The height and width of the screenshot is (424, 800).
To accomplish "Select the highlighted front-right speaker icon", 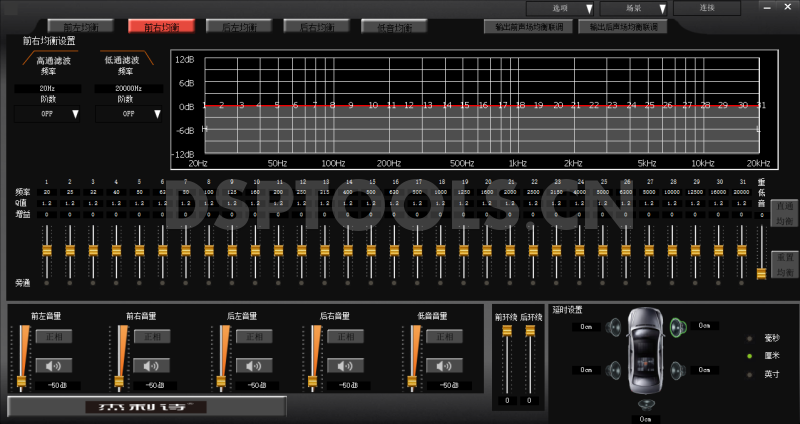I will pyautogui.click(x=676, y=326).
